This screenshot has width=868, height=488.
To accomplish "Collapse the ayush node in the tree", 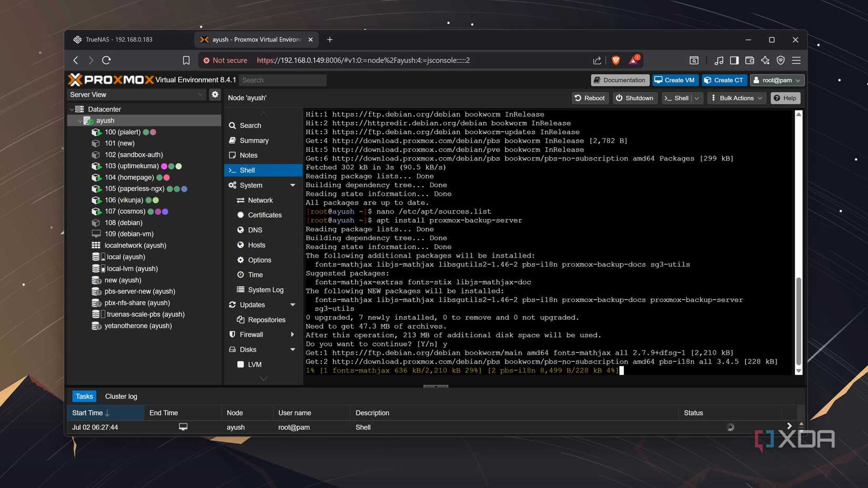I will tap(80, 120).
